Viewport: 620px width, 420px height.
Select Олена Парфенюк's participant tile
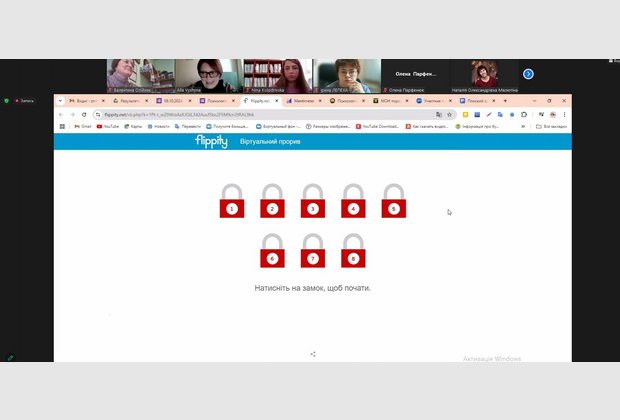[x=416, y=76]
